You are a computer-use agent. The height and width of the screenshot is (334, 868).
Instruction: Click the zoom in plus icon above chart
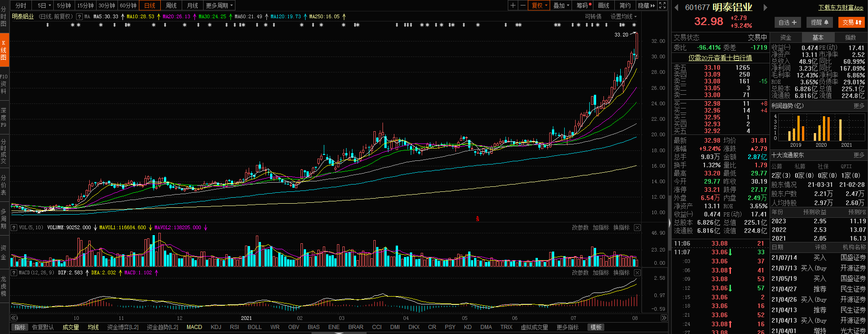(x=513, y=5)
